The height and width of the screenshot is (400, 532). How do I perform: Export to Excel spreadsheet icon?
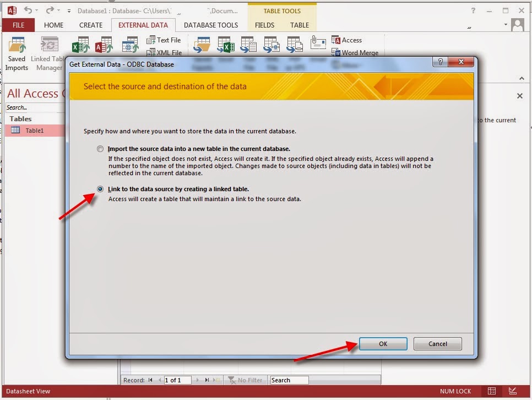tap(226, 45)
